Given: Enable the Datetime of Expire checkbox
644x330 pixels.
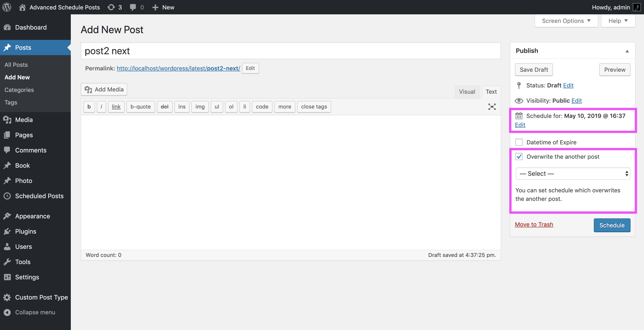Looking at the screenshot, I should (x=519, y=142).
